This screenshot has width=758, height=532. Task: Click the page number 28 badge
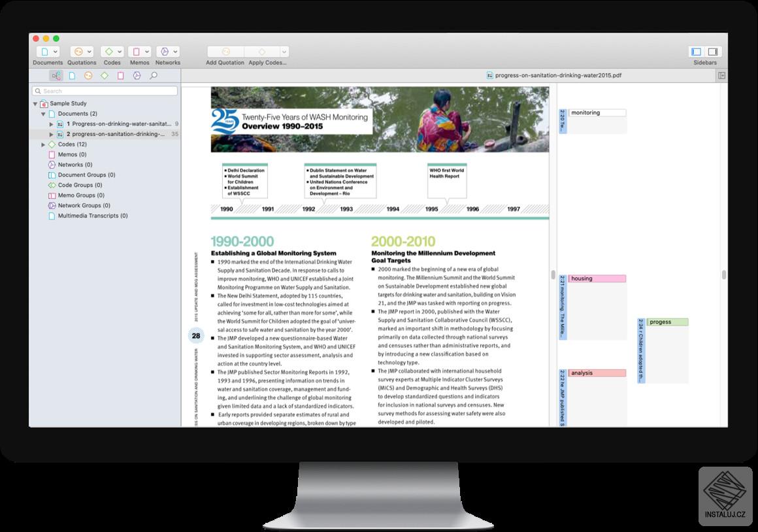pos(196,336)
